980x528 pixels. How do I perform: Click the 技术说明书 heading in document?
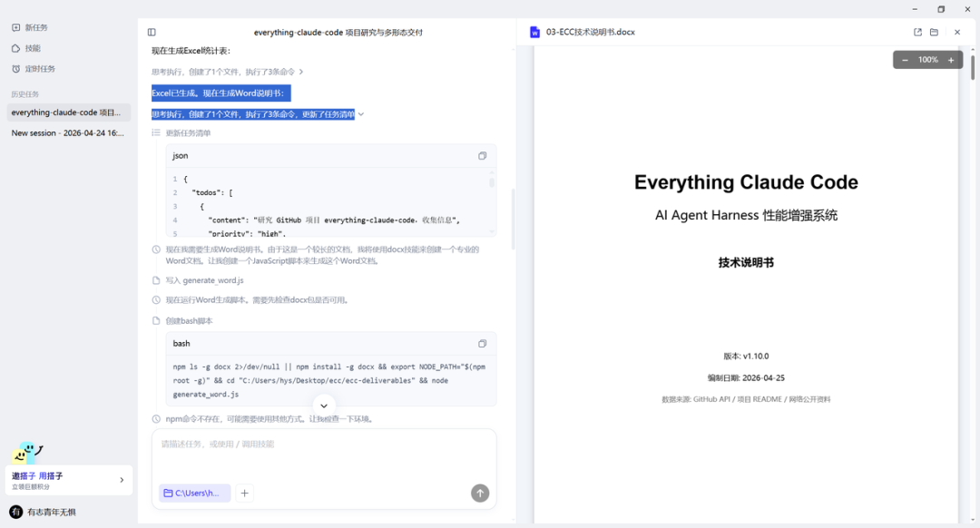pos(746,263)
